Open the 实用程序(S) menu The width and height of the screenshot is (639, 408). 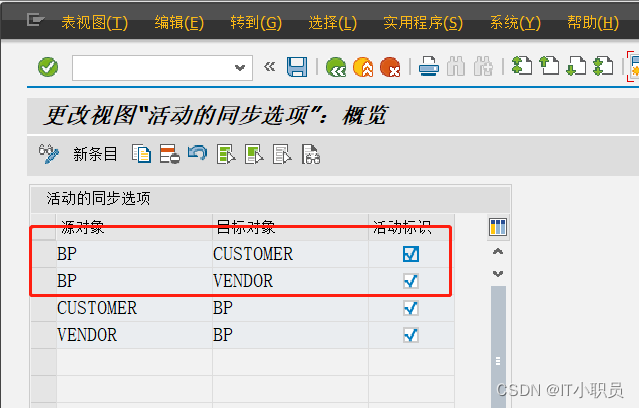[x=423, y=22]
